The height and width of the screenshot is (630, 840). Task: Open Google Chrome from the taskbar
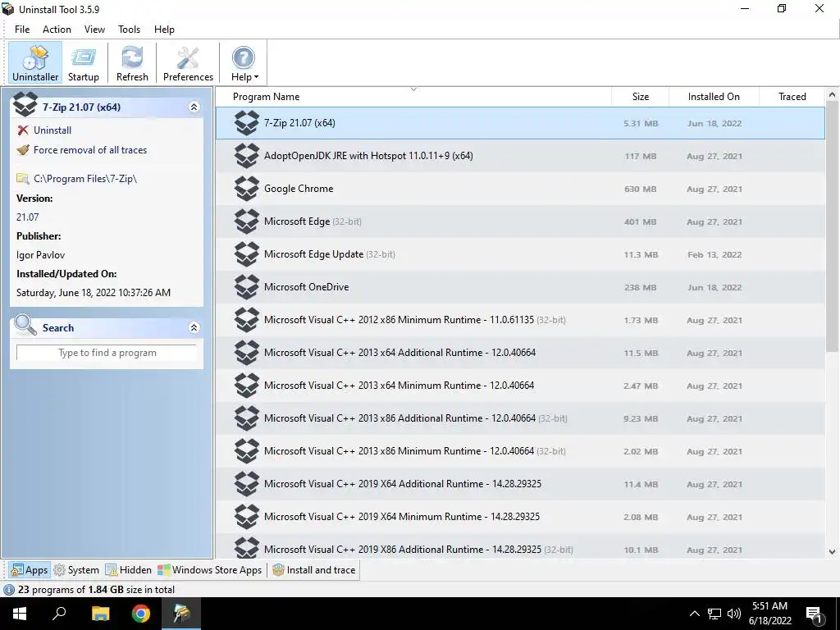[x=141, y=614]
